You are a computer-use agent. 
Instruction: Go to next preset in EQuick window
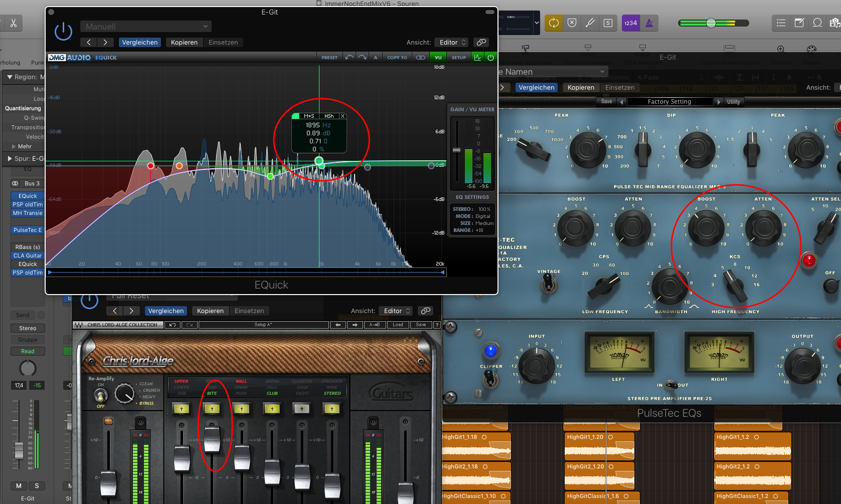(x=105, y=43)
